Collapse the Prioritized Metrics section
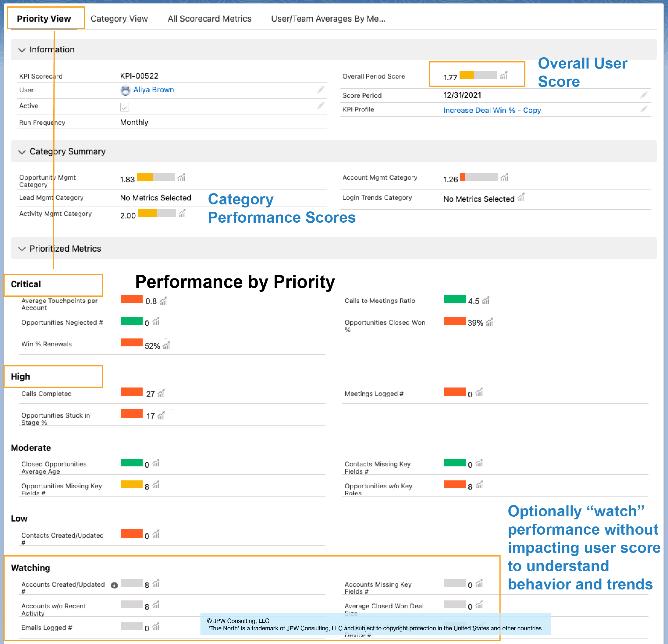The width and height of the screenshot is (668, 644). pyautogui.click(x=22, y=249)
